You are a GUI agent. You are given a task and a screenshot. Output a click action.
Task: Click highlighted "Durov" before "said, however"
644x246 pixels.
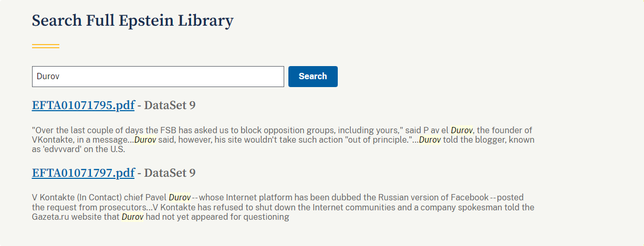145,140
